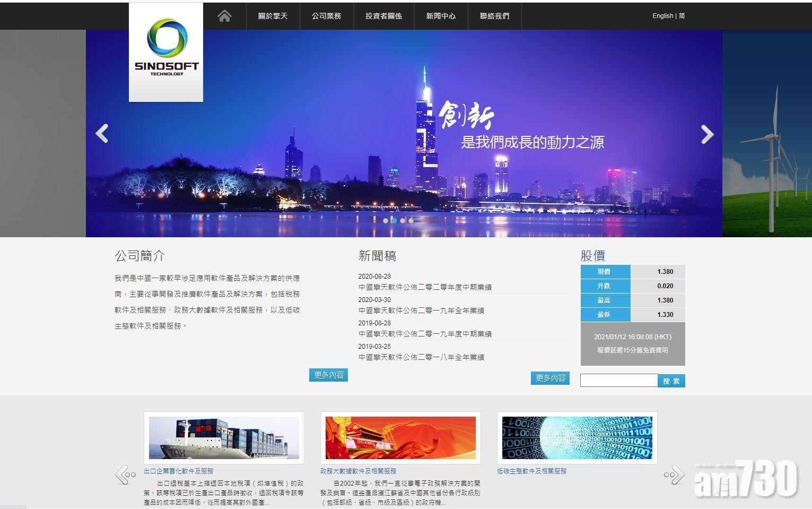Click the home icon in navigation bar
This screenshot has width=812, height=509.
click(224, 16)
